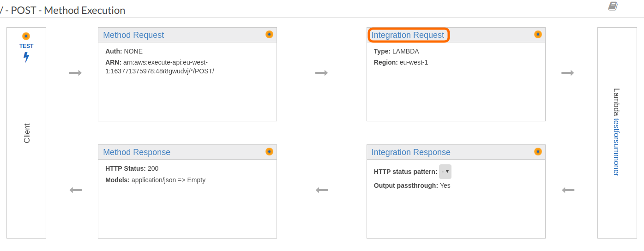Screen dimensions: 644x251
Task: Click the Integration Request orange indicator icon
Action: (538, 35)
